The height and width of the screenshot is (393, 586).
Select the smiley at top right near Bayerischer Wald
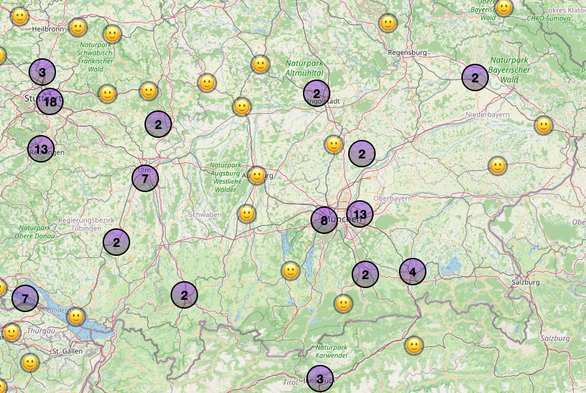tap(504, 8)
